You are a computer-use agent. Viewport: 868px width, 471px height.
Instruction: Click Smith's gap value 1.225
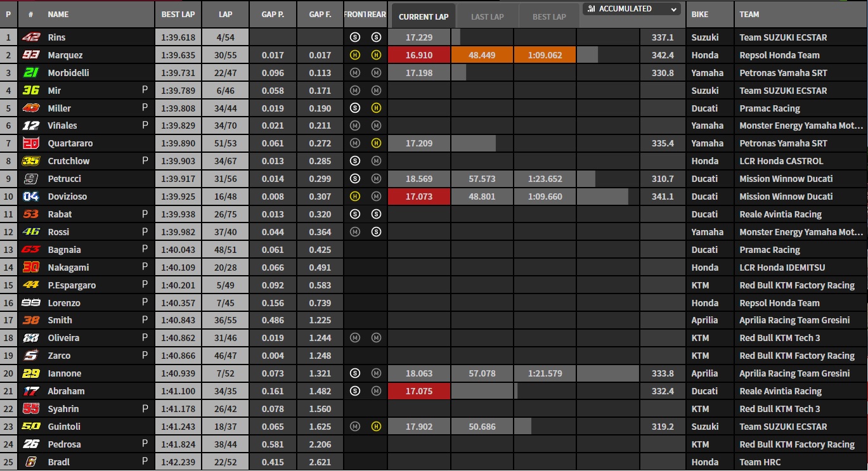320,320
